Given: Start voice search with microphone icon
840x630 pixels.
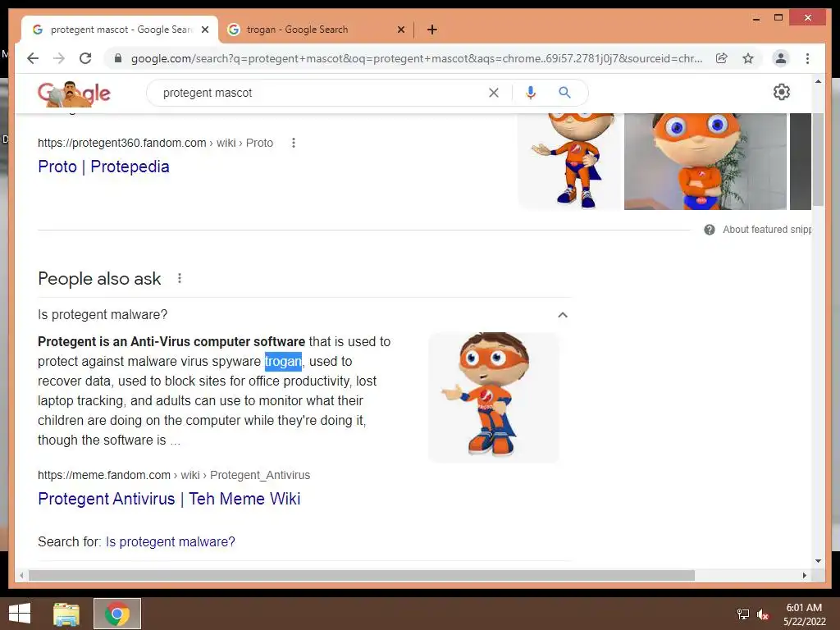Looking at the screenshot, I should [531, 93].
